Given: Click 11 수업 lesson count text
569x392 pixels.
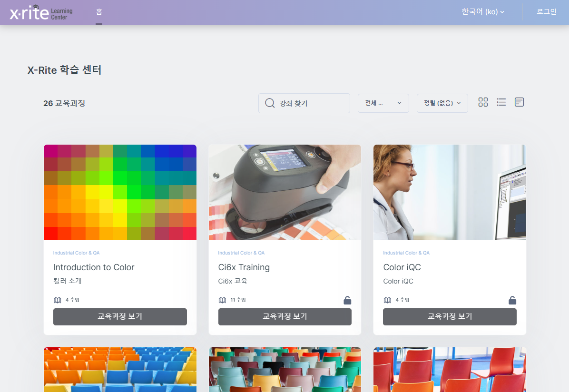Looking at the screenshot, I should click(x=238, y=300).
